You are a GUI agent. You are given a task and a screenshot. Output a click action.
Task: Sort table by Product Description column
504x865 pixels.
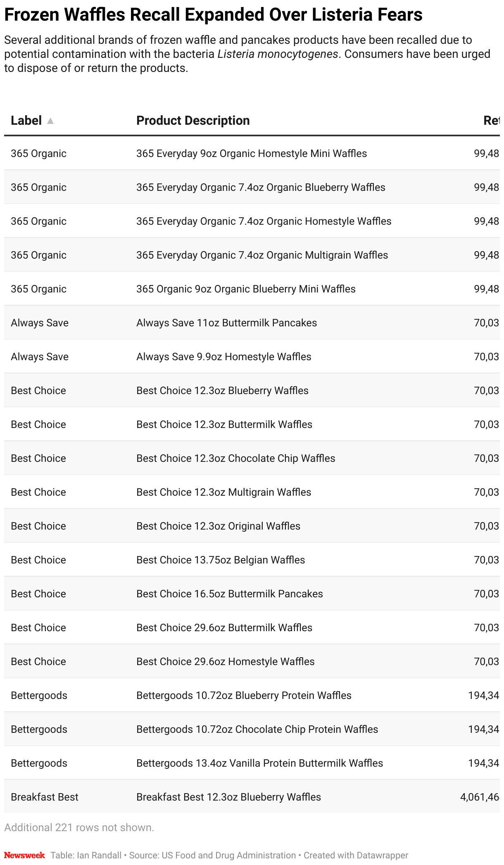tap(193, 121)
